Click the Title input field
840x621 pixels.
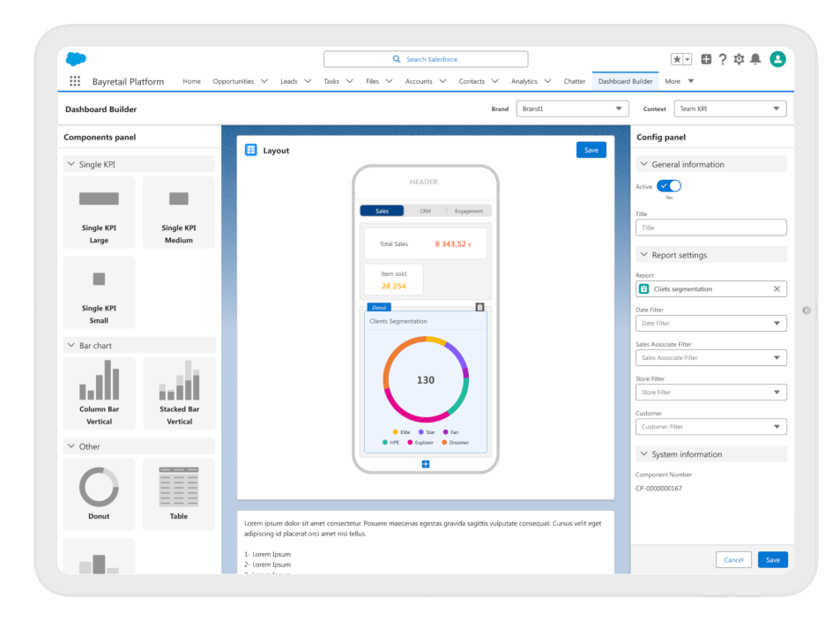click(711, 228)
